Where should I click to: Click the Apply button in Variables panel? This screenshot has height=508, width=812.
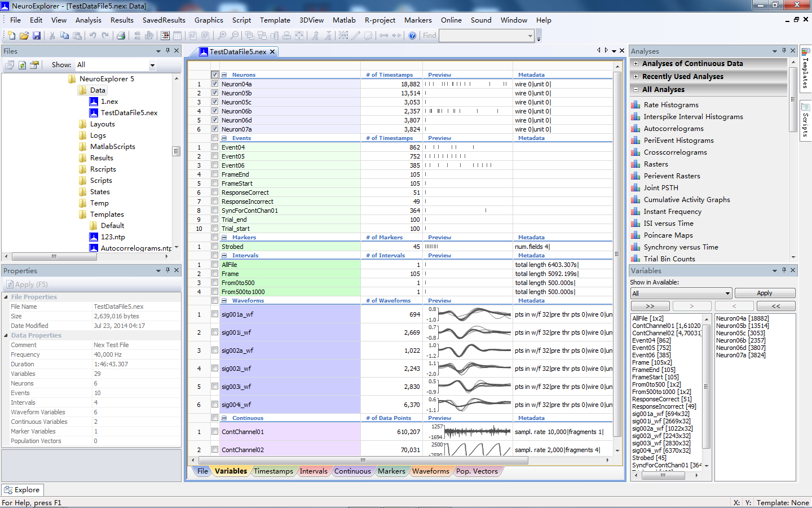(765, 293)
